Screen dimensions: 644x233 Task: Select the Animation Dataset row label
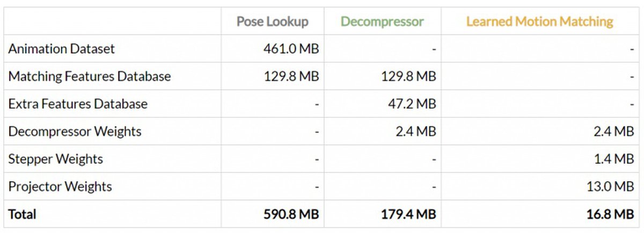coord(62,49)
